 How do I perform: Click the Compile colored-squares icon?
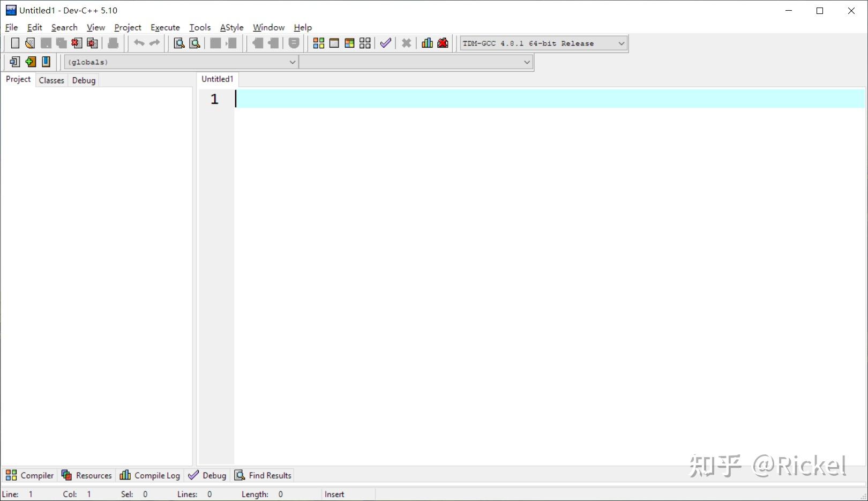click(x=319, y=43)
